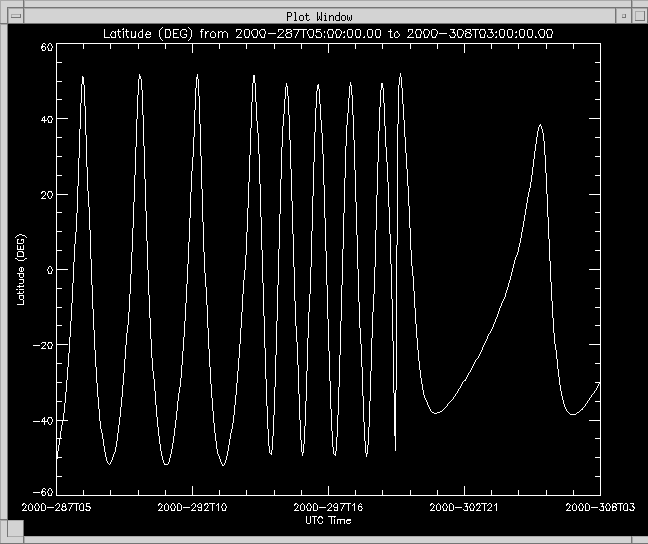The width and height of the screenshot is (648, 544).
Task: Click the -20 value on the y-axis
Action: click(x=44, y=344)
